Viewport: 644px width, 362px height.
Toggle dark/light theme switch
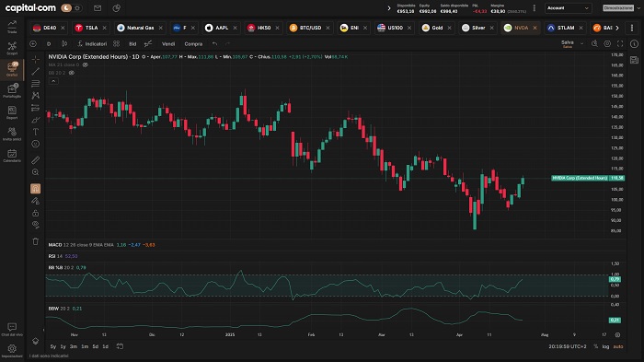71,7
